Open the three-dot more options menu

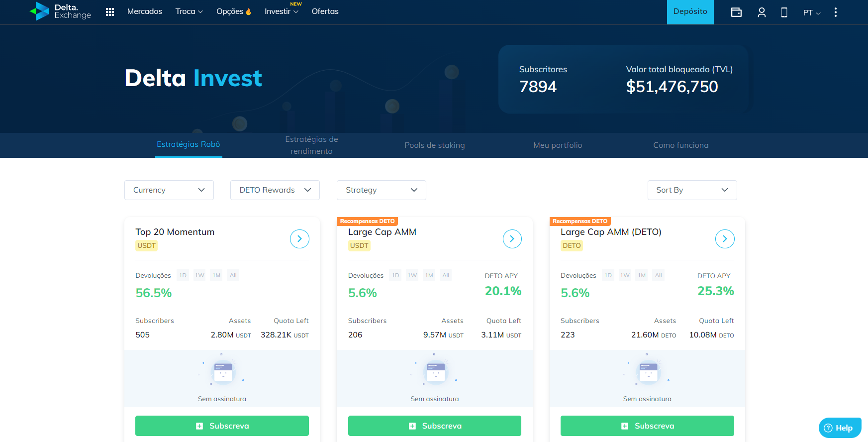point(836,12)
